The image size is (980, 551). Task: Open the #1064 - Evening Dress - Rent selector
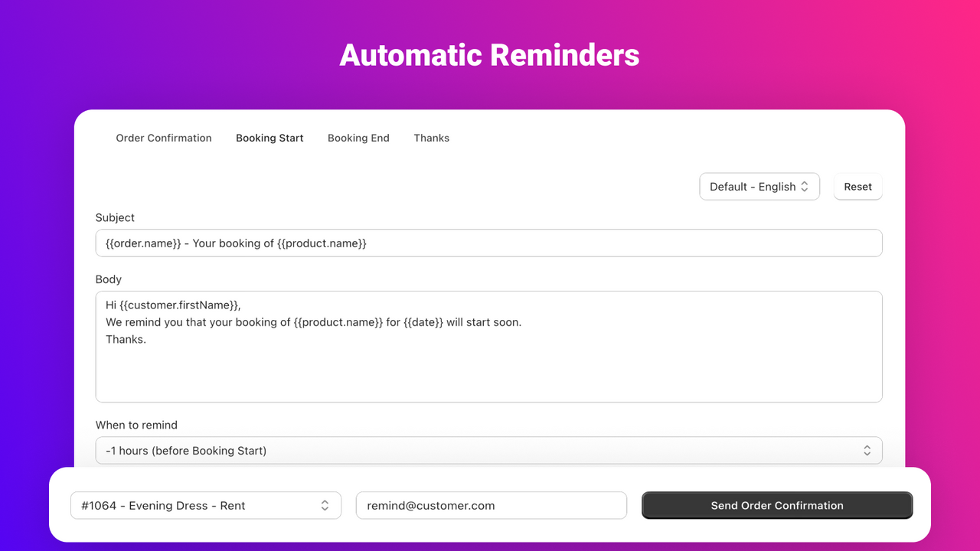[206, 505]
